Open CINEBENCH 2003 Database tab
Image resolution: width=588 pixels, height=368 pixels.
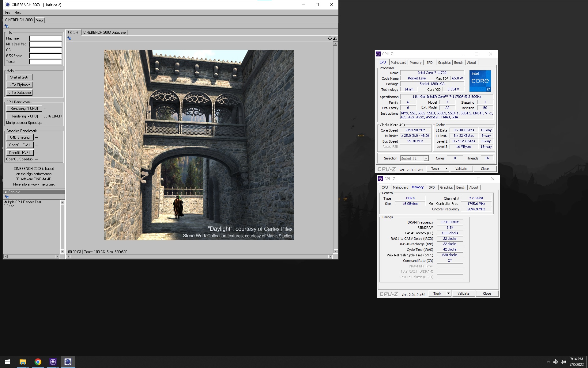104,33
